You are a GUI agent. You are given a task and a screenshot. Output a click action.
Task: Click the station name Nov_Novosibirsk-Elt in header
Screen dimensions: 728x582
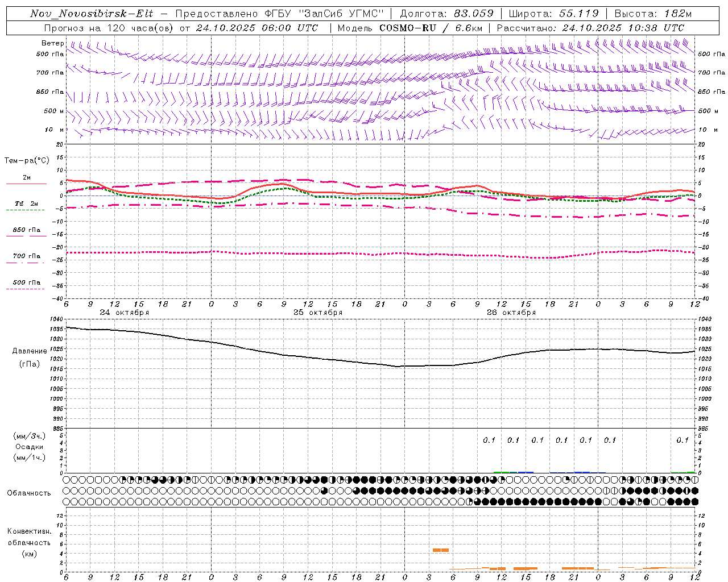[x=91, y=14]
